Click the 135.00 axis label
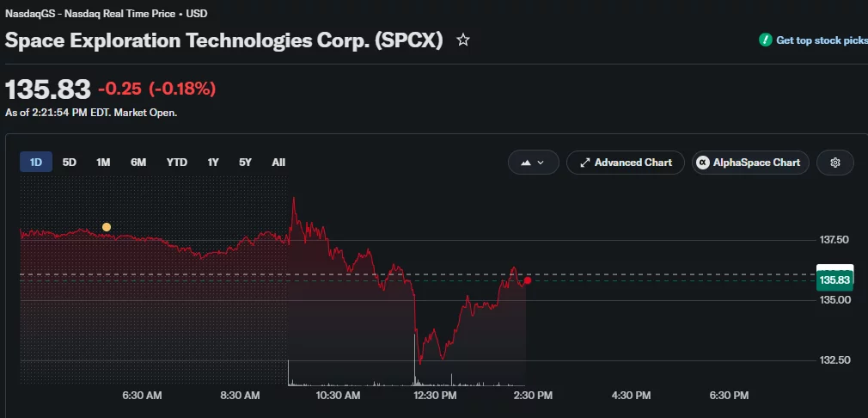 point(834,300)
